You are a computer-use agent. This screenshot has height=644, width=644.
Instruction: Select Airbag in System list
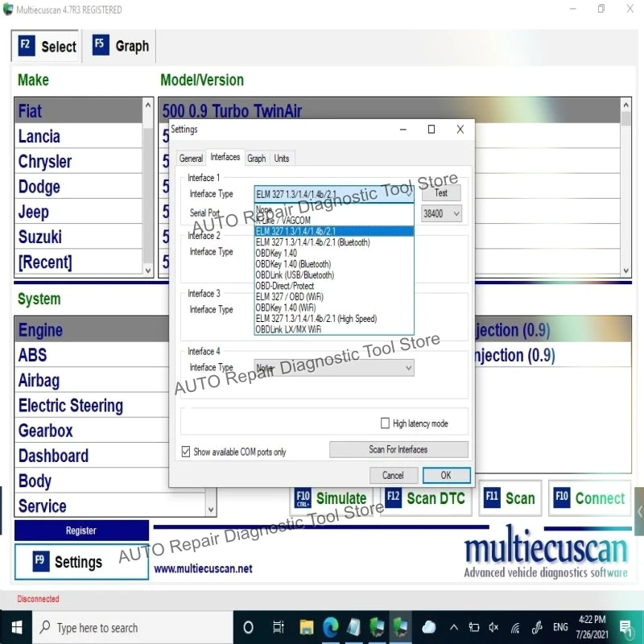[92, 380]
